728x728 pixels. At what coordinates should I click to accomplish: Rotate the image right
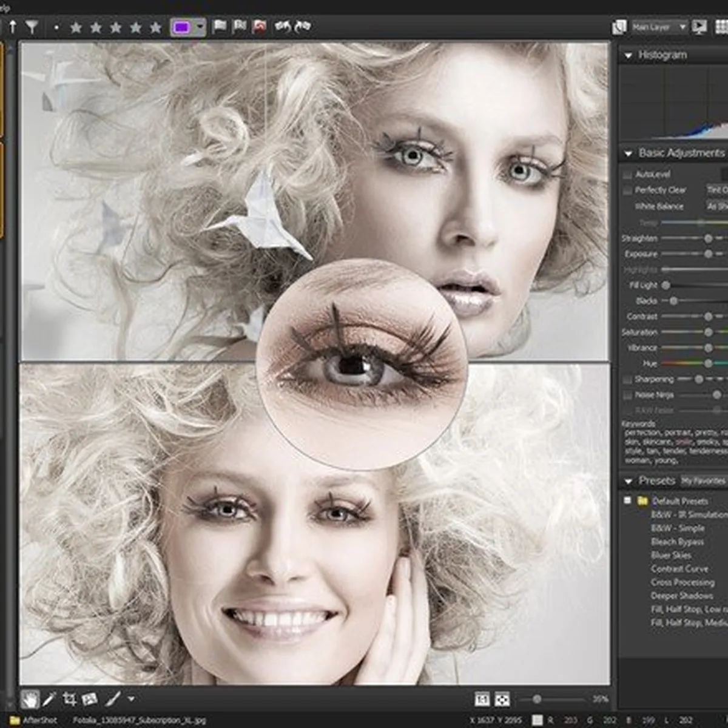302,27
